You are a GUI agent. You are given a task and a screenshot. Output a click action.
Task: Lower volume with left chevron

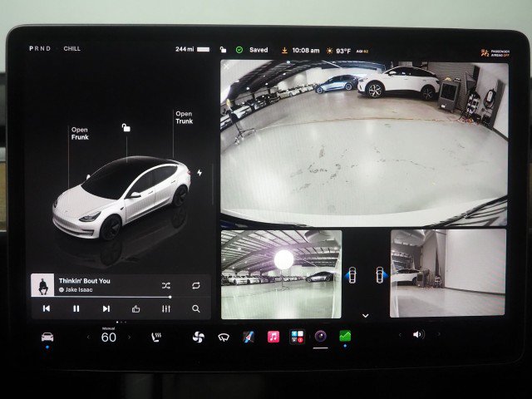tap(400, 335)
